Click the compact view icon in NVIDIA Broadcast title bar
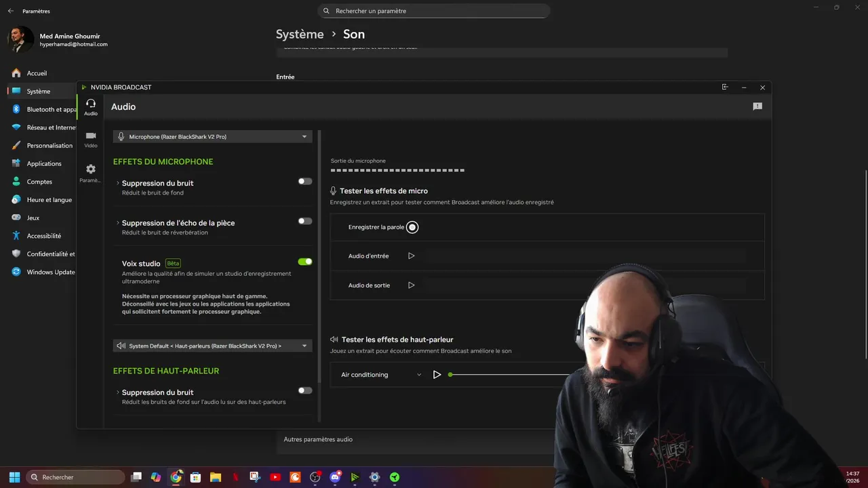 click(x=725, y=87)
